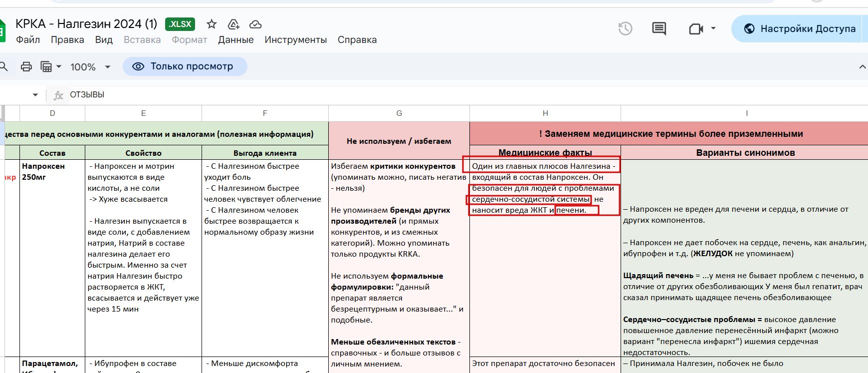Click the filter views icon

pos(46,66)
